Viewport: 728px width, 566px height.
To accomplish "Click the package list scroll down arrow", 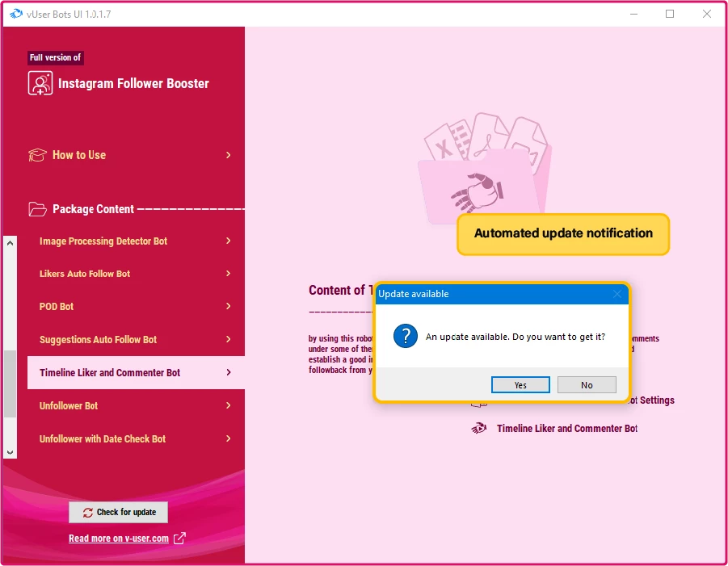I will click(x=11, y=452).
